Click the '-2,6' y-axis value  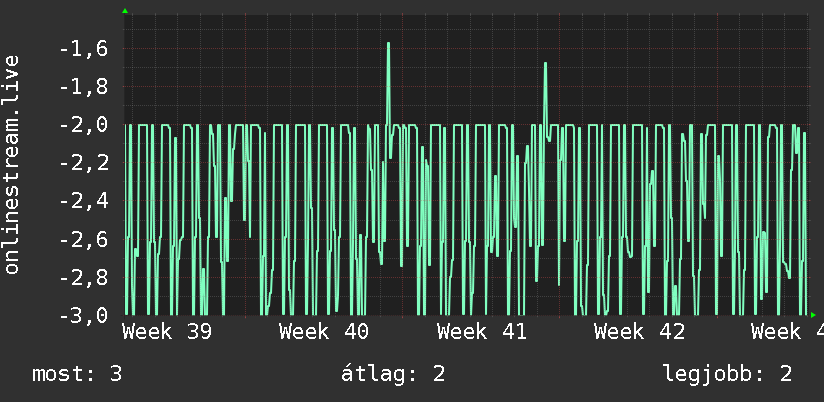84,240
